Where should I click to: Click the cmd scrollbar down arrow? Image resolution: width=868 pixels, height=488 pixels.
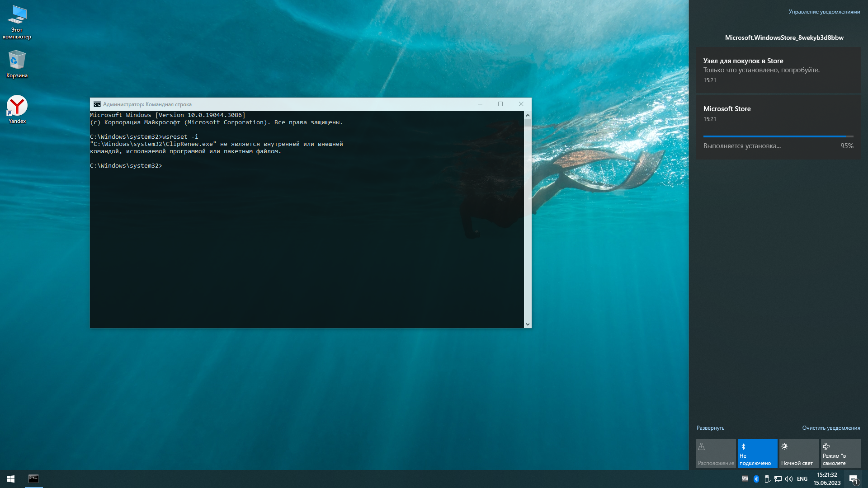pyautogui.click(x=528, y=324)
